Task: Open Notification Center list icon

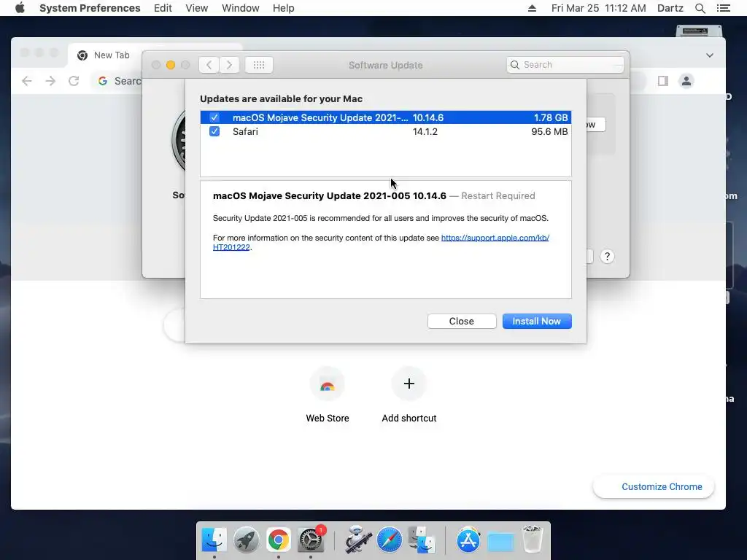Action: point(723,8)
